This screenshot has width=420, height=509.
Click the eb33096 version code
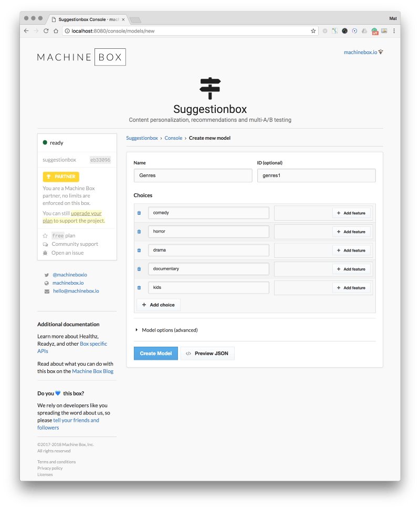coord(100,160)
